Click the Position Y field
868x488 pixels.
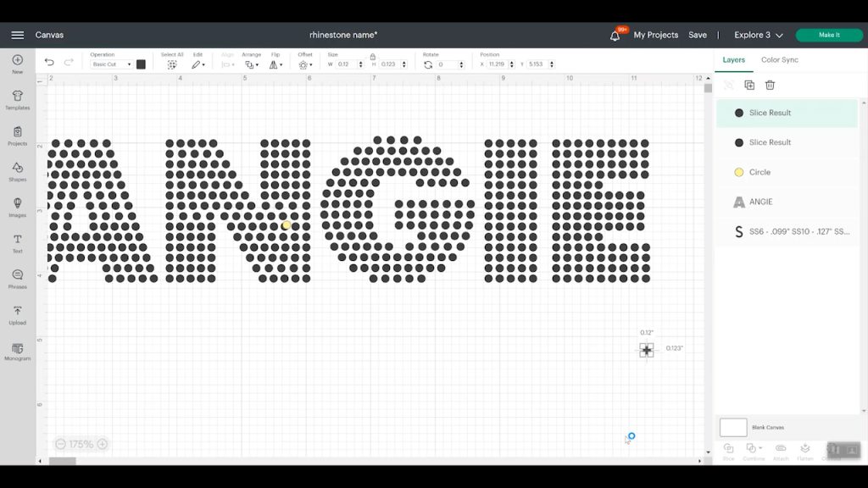tap(537, 64)
